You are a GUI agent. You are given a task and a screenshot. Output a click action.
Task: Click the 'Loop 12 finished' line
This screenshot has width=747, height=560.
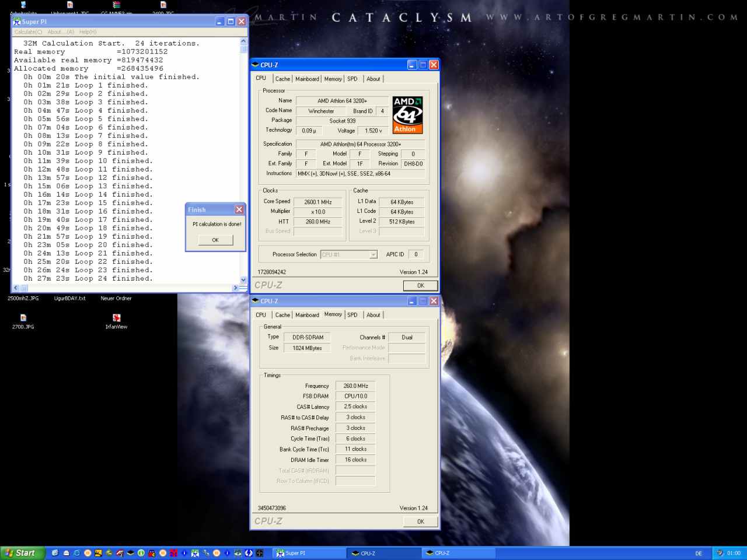click(88, 177)
